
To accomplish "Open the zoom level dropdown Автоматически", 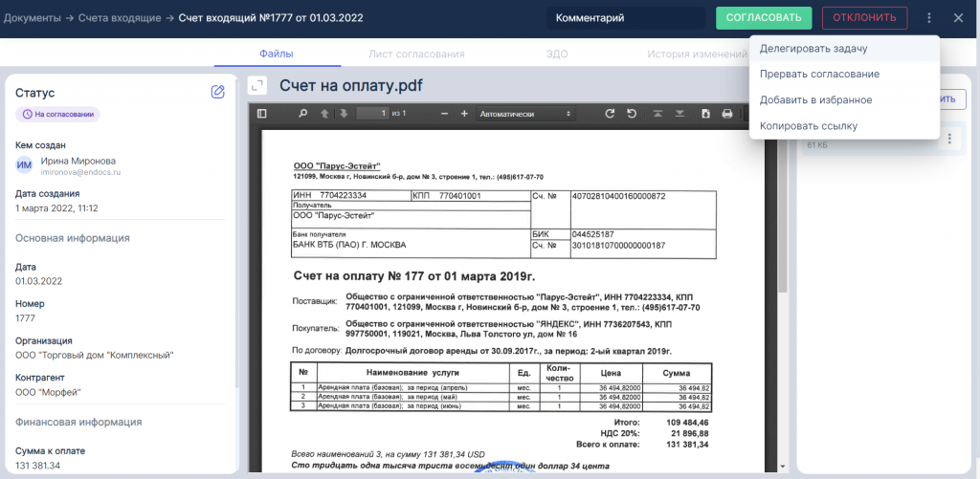I will pos(525,114).
